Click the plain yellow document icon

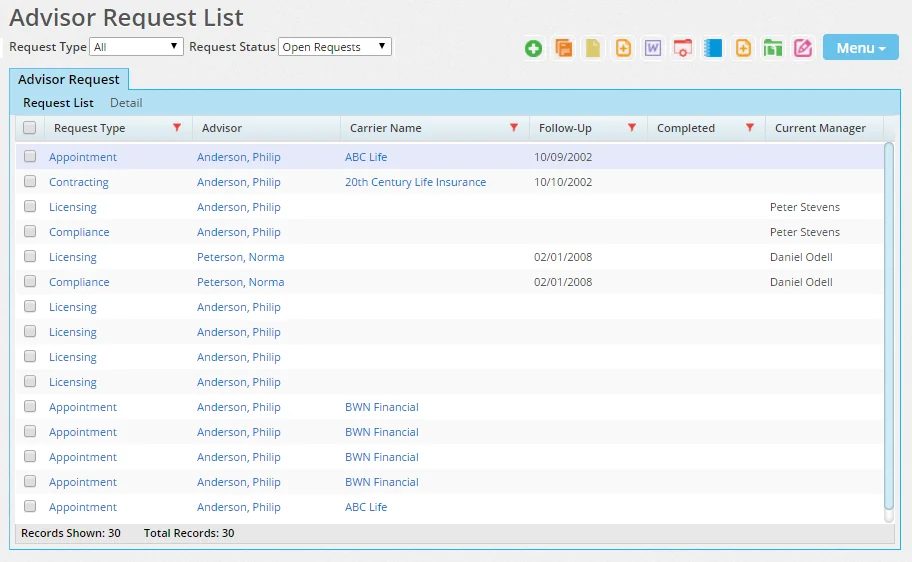(x=594, y=48)
